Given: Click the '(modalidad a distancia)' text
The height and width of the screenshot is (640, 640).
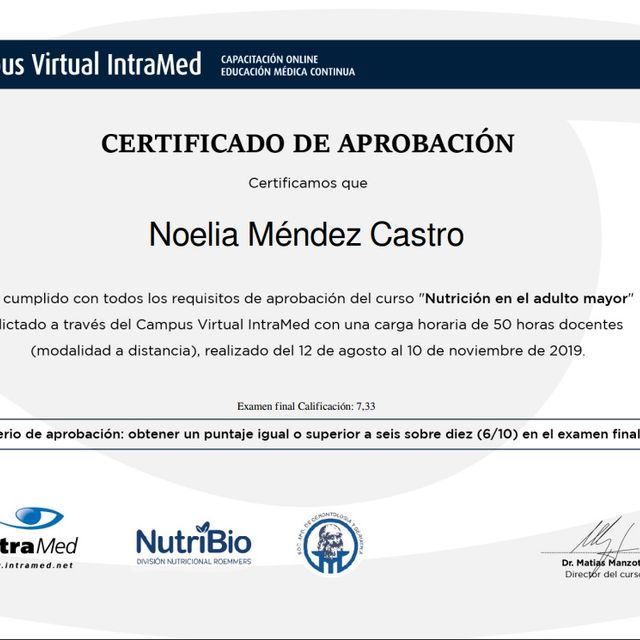Looking at the screenshot, I should 113,351.
